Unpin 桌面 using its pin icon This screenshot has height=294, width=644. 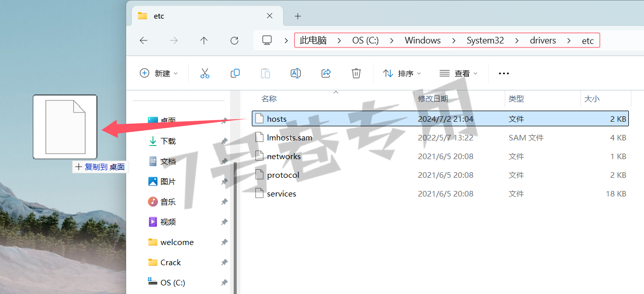pyautogui.click(x=224, y=121)
